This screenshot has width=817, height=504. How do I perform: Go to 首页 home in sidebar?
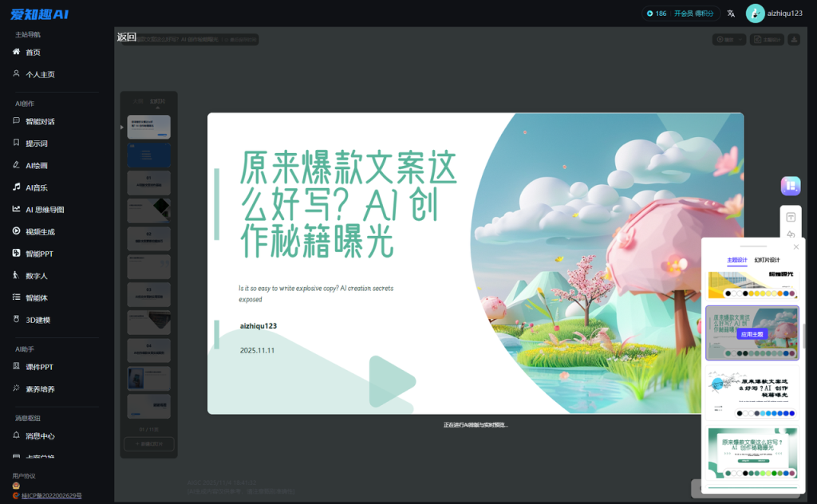point(33,52)
